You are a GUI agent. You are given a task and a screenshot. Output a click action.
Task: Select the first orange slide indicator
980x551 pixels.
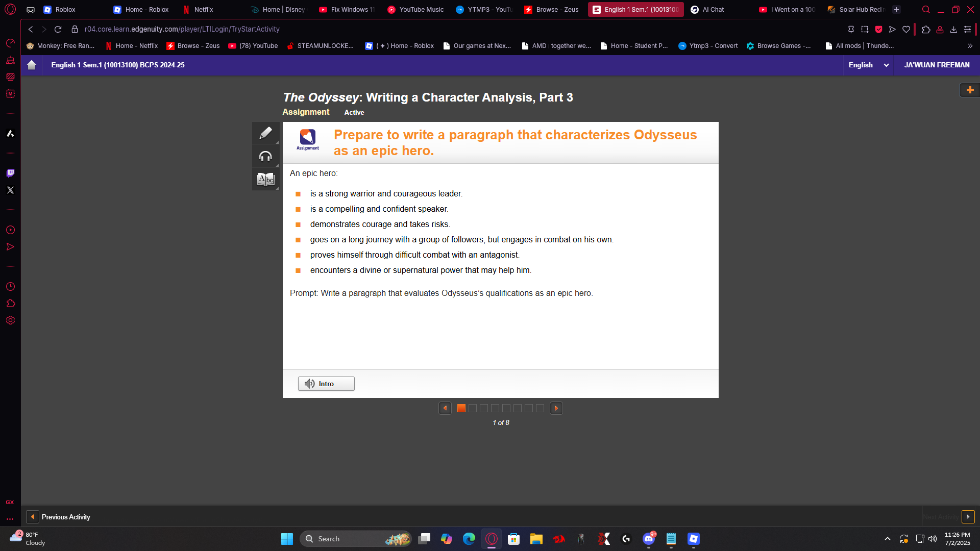pos(461,408)
